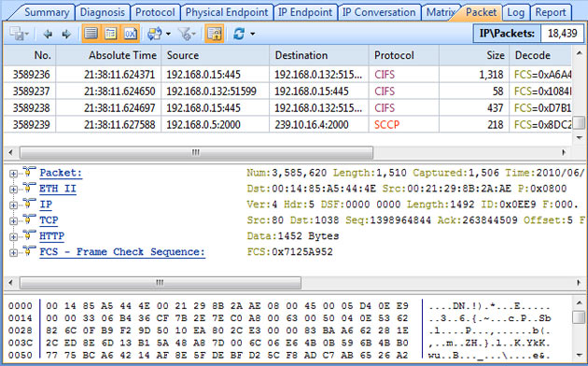Select packet row number 3589238
588x366 pixels.
coord(287,108)
